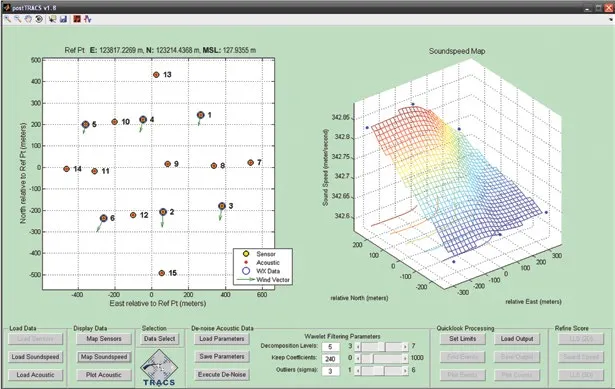
Task: Select sensor marker 10 on the map
Action: (x=115, y=122)
